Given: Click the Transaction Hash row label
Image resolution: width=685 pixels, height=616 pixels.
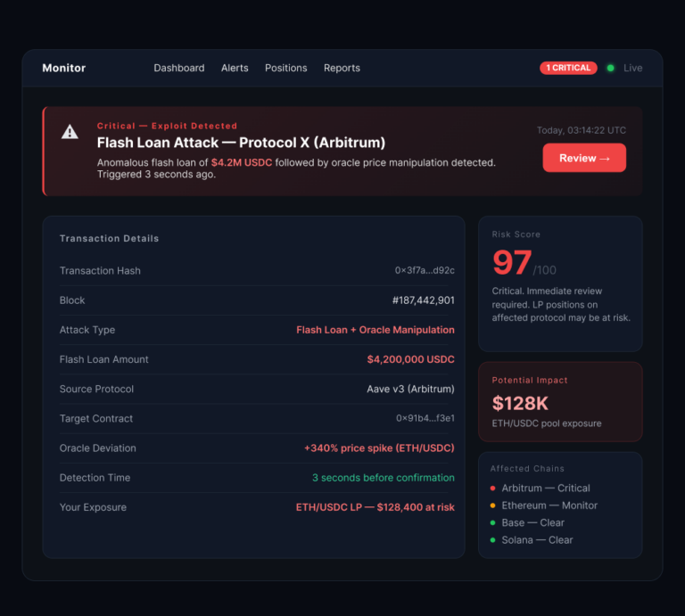Looking at the screenshot, I should pos(100,271).
